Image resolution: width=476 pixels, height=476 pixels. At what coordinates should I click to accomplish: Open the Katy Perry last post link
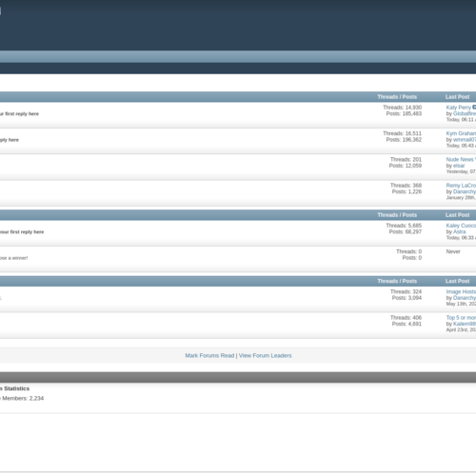click(x=459, y=108)
